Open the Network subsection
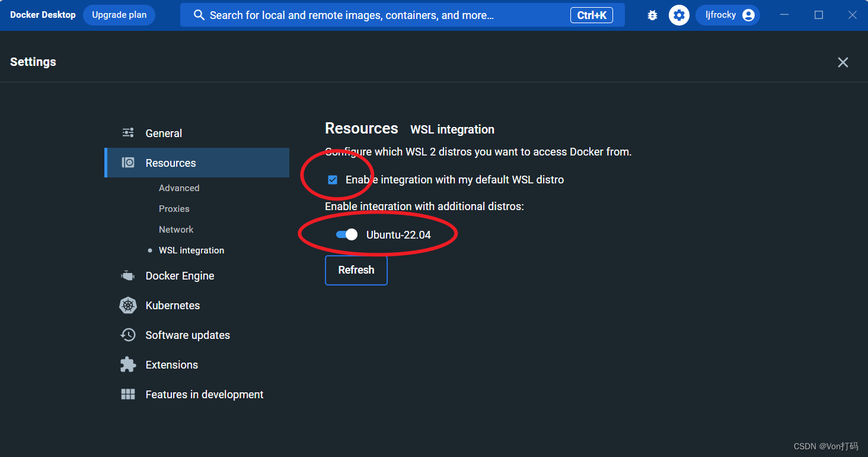The height and width of the screenshot is (457, 868). (x=176, y=230)
